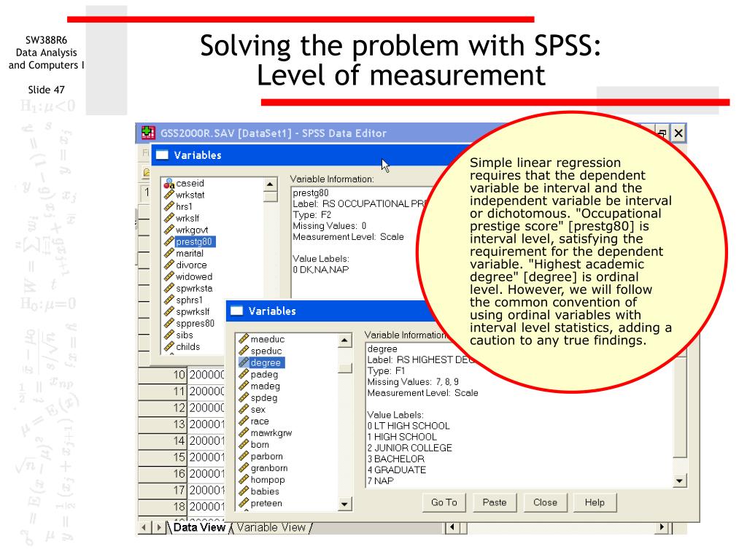Screen dimensions: 747x560
Task: Click the SPSS Data Editor title icon
Action: click(x=148, y=133)
